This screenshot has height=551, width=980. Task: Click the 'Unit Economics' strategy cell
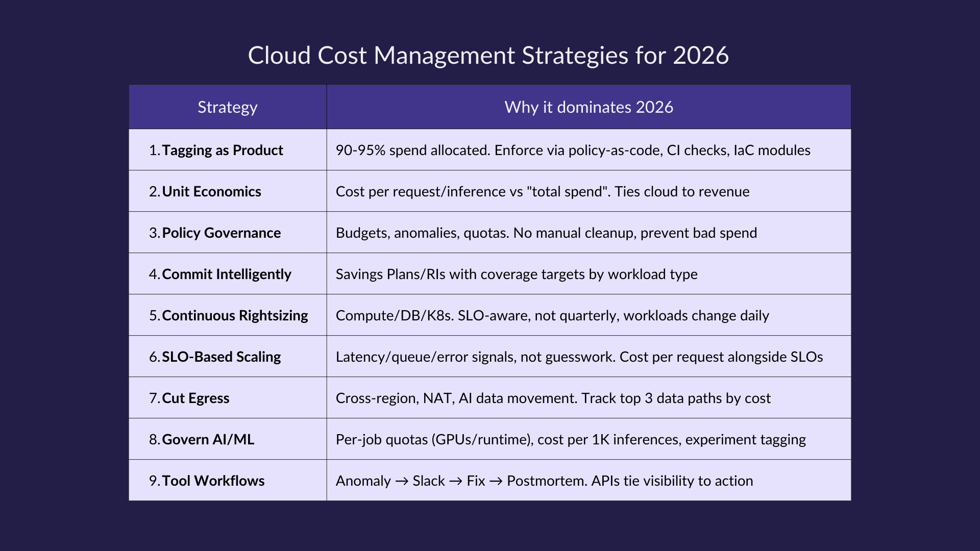tap(211, 191)
